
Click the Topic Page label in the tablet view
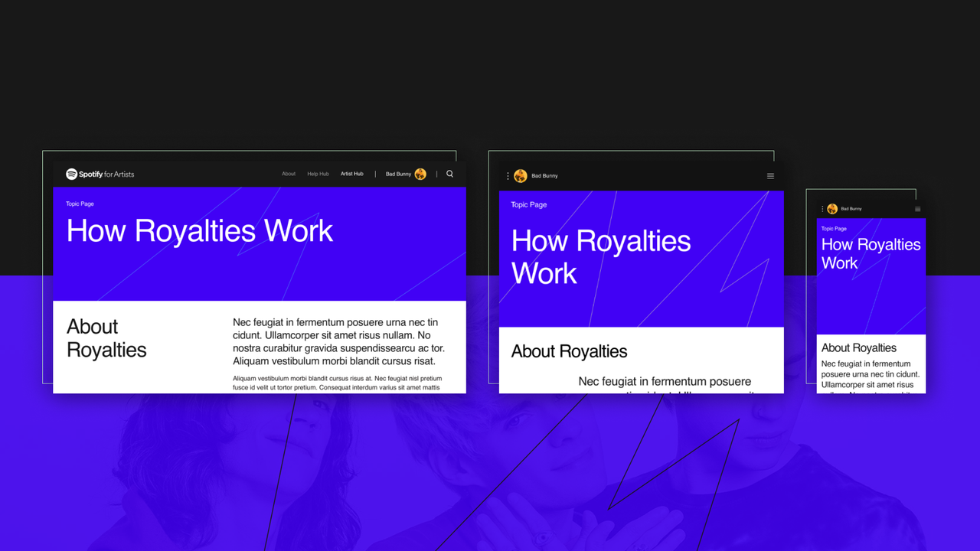pyautogui.click(x=529, y=205)
